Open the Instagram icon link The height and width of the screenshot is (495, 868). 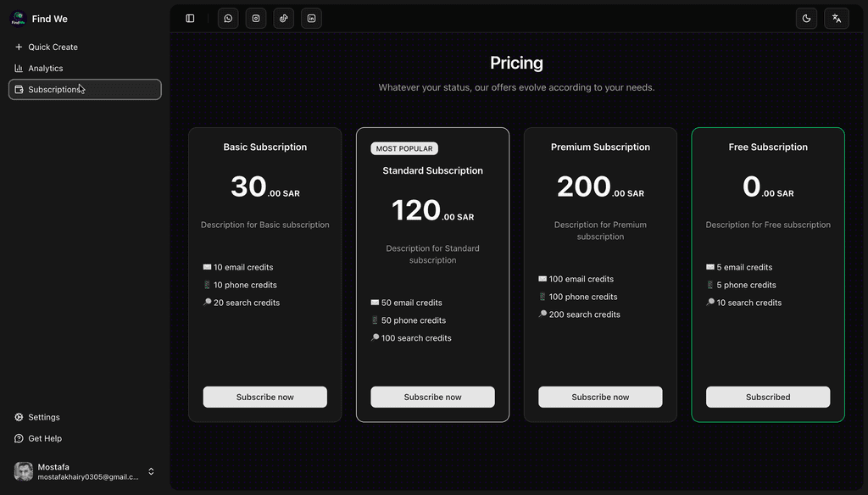click(x=256, y=19)
